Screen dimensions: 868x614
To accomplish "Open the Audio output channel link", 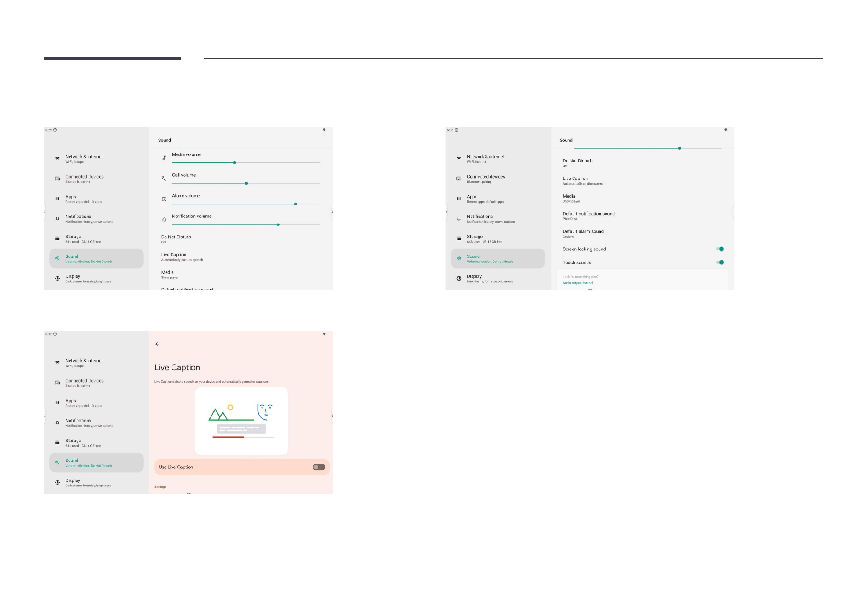I will point(577,283).
